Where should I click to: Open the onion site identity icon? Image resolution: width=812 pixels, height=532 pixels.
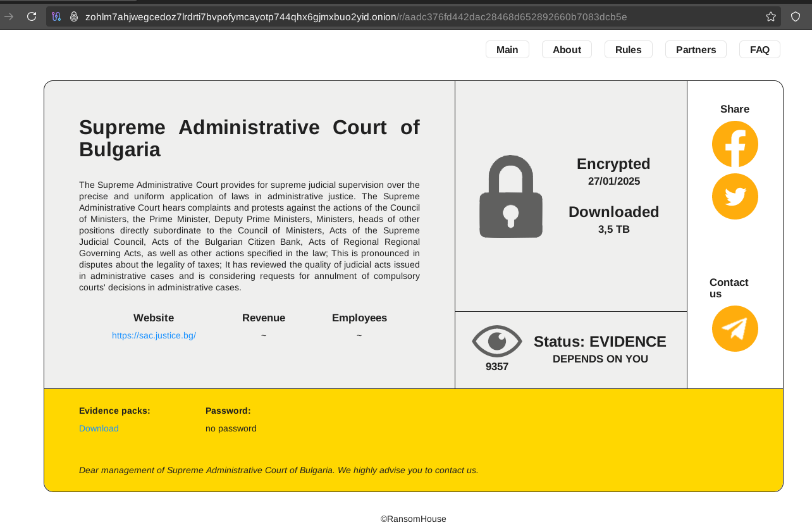pos(73,16)
